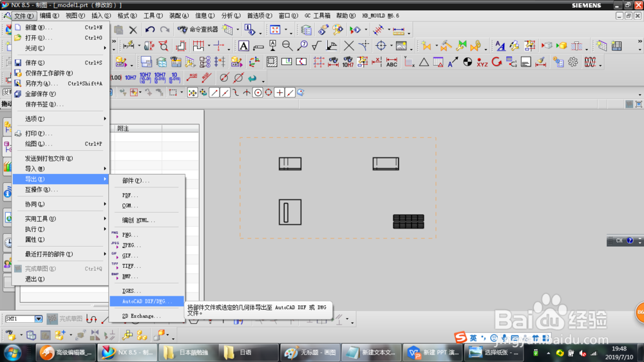Select the black parts list table in drawing
The height and width of the screenshot is (362, 644).
408,222
